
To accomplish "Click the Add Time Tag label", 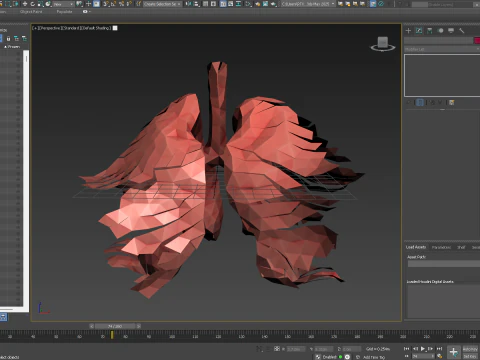I will (374, 357).
